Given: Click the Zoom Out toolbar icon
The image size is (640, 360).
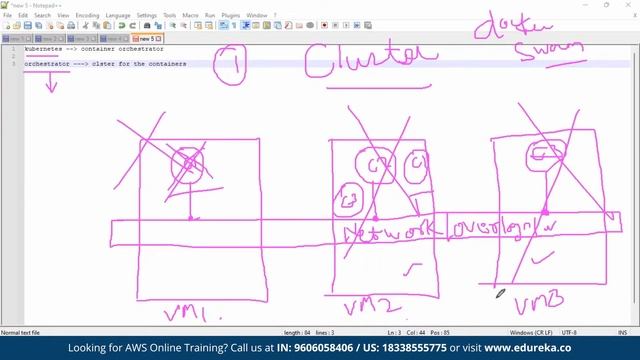Looking at the screenshot, I should (x=184, y=26).
